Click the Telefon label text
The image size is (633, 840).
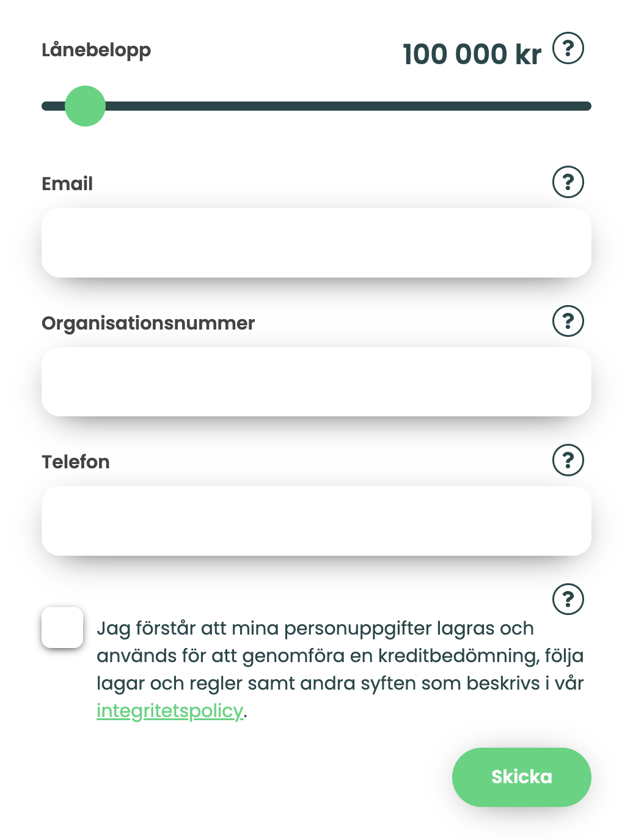pyautogui.click(x=76, y=462)
